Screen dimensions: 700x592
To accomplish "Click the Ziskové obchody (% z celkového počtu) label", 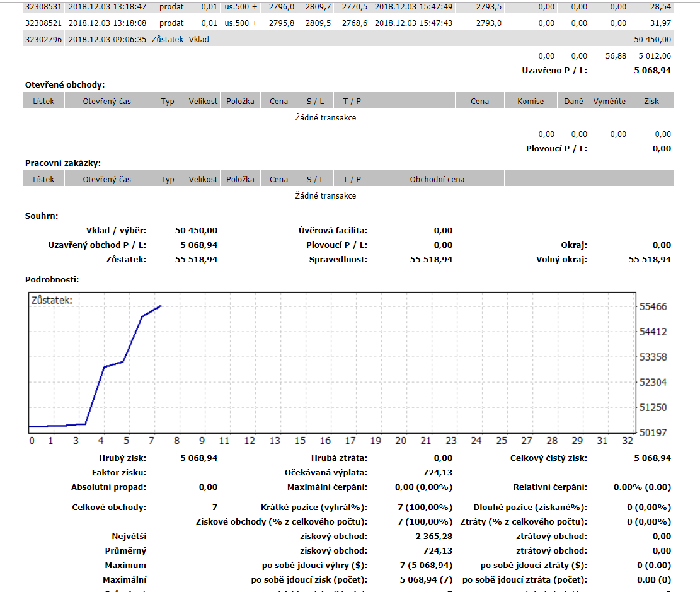I will [x=282, y=522].
